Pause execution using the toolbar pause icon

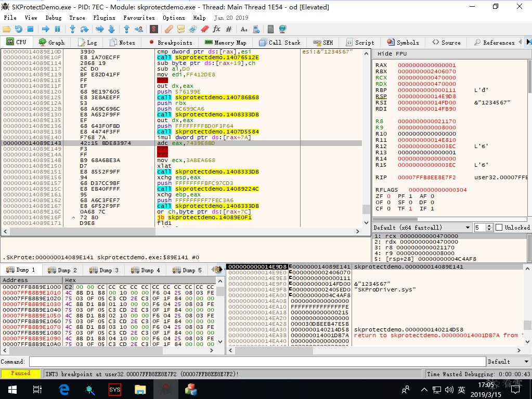[x=57, y=30]
